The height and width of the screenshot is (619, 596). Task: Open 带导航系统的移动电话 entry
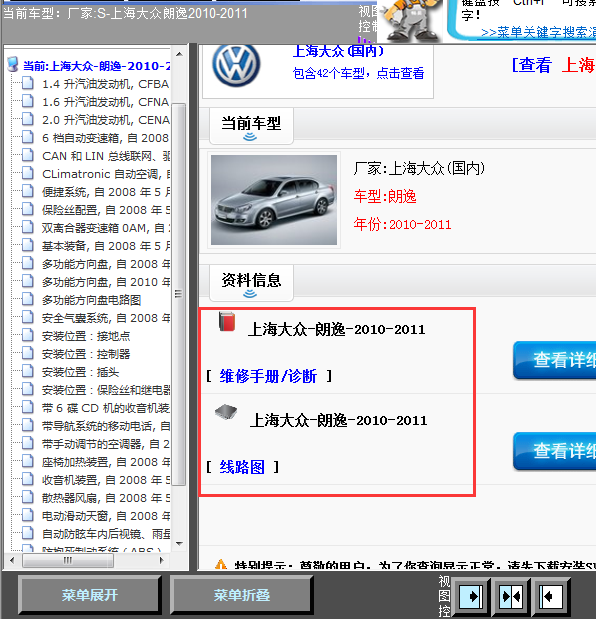pyautogui.click(x=105, y=426)
